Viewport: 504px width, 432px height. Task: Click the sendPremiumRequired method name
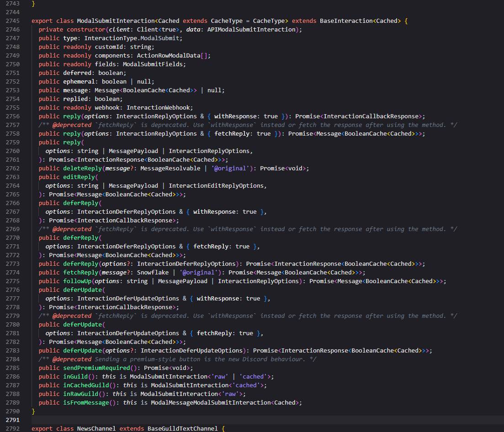tap(96, 368)
